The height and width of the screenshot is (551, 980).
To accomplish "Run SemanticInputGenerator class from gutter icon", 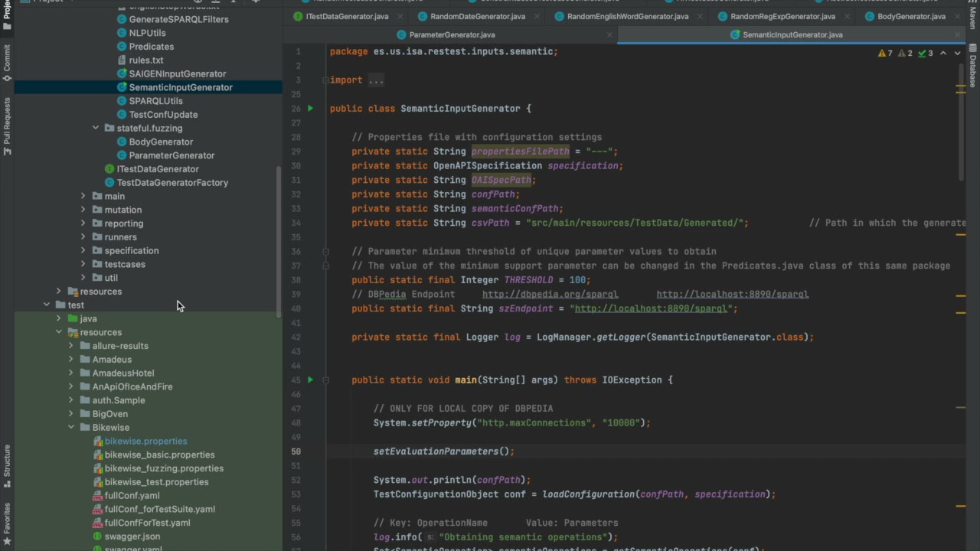I will pyautogui.click(x=310, y=109).
